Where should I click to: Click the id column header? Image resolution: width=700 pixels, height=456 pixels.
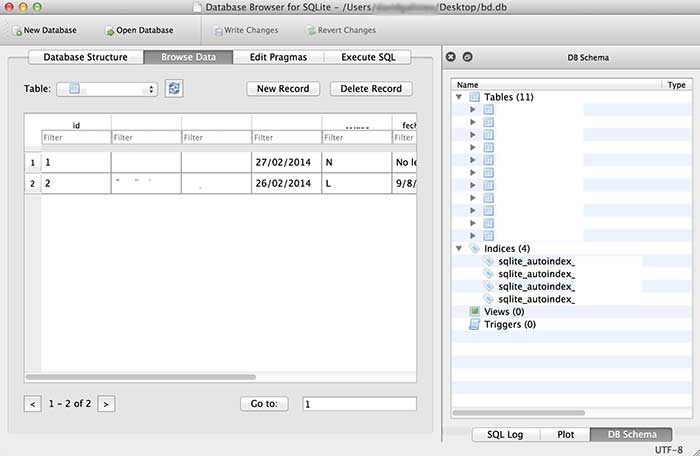(76, 126)
